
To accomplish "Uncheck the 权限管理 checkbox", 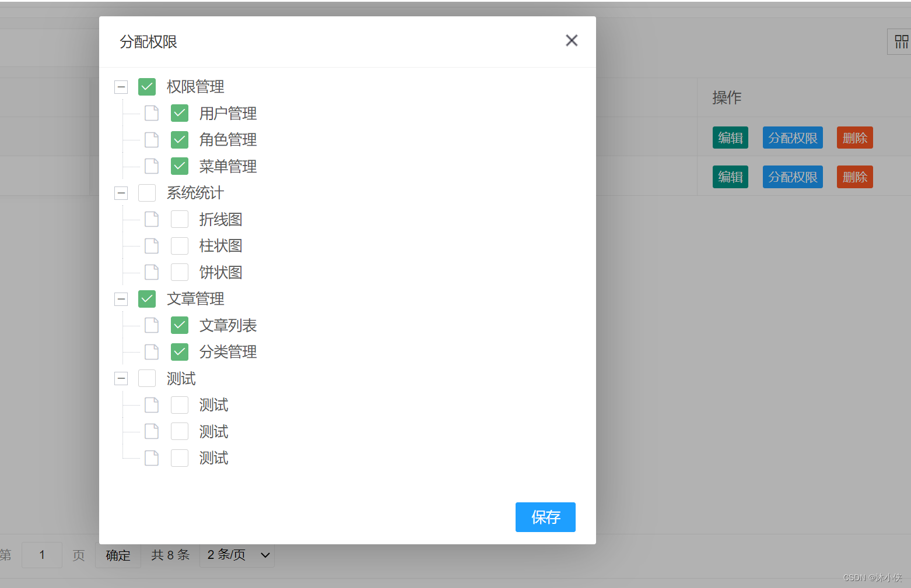I will [147, 87].
